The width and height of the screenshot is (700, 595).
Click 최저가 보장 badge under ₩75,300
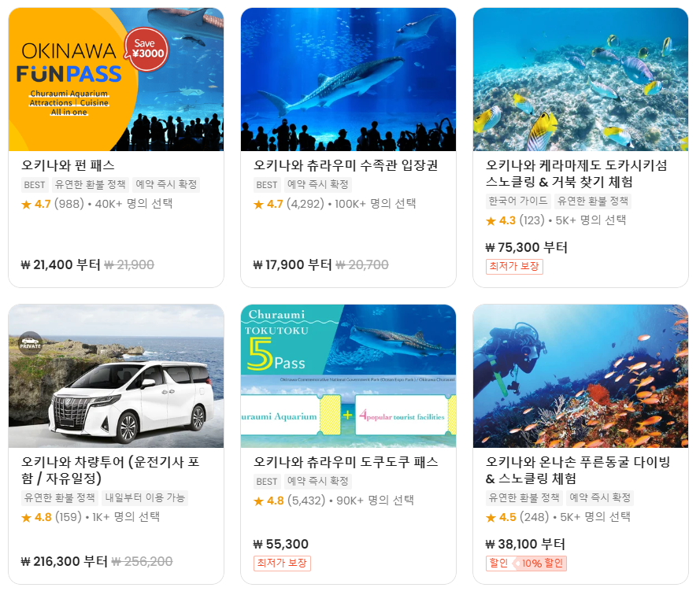[514, 267]
